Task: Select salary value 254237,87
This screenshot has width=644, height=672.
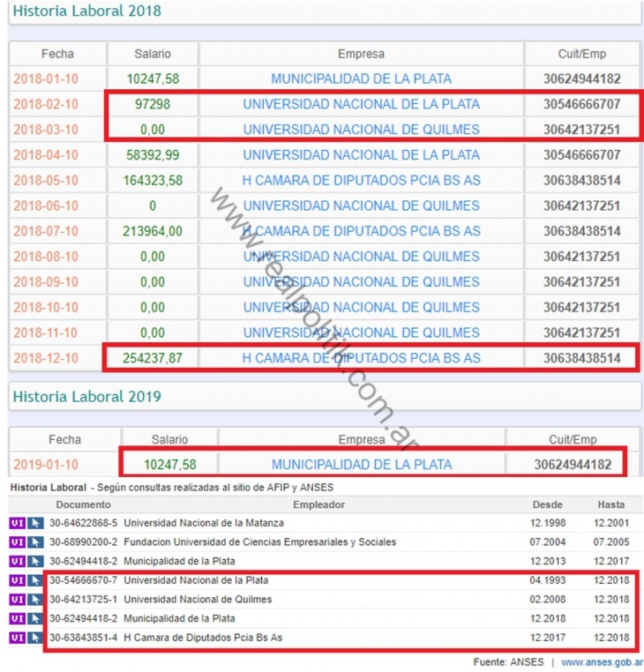Action: tap(153, 358)
